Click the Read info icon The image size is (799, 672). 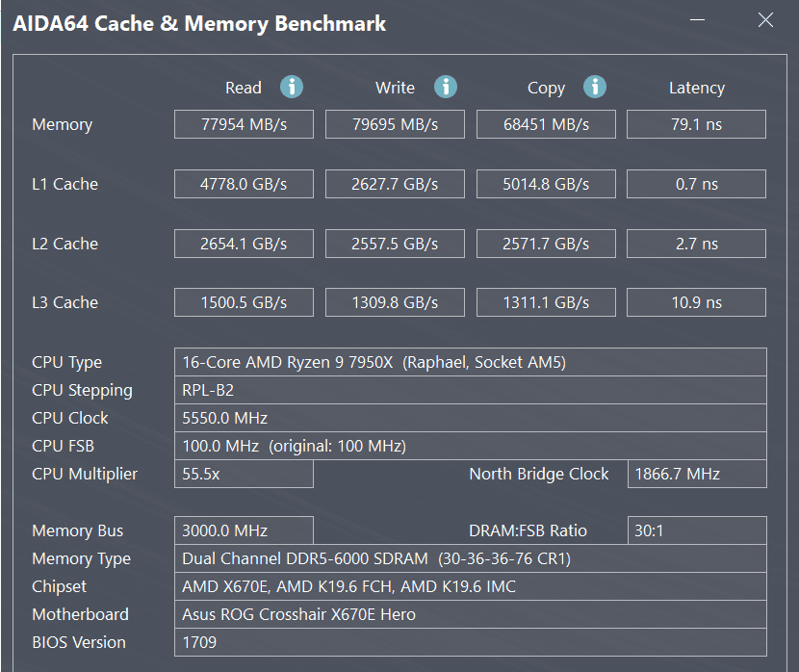pyautogui.click(x=292, y=87)
